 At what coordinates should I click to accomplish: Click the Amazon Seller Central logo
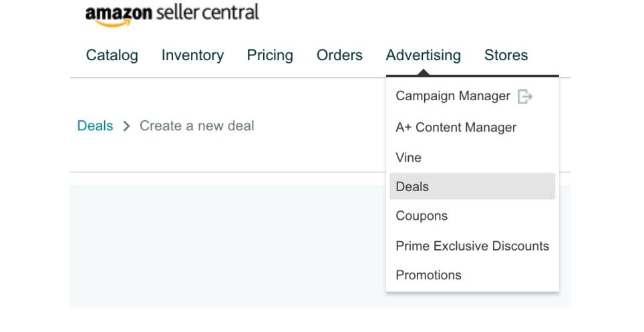tap(172, 15)
